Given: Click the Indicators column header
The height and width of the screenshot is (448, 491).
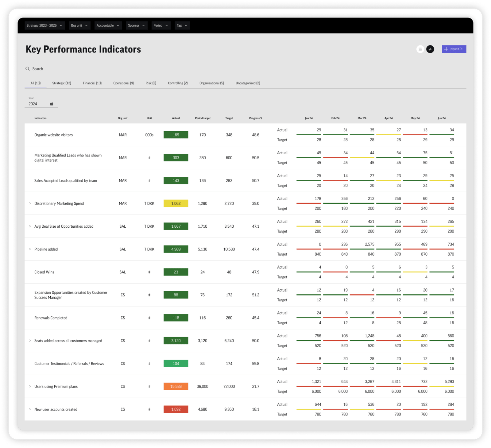Looking at the screenshot, I should point(40,118).
